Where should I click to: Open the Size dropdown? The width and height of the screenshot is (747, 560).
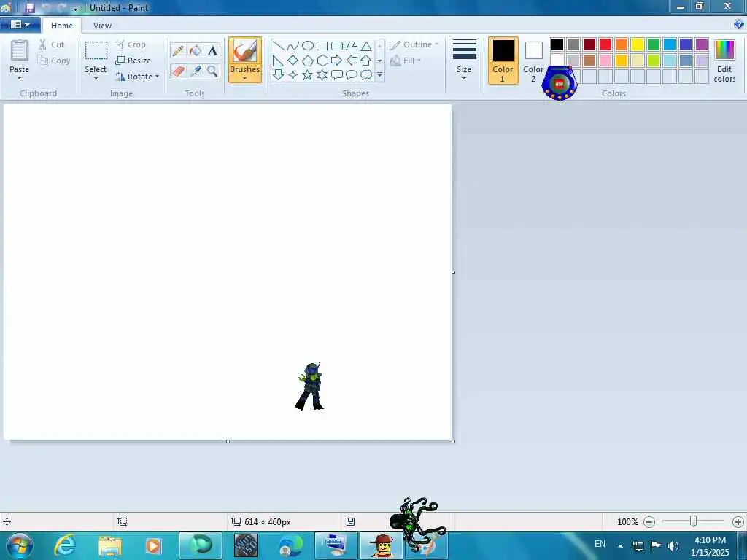pyautogui.click(x=464, y=60)
